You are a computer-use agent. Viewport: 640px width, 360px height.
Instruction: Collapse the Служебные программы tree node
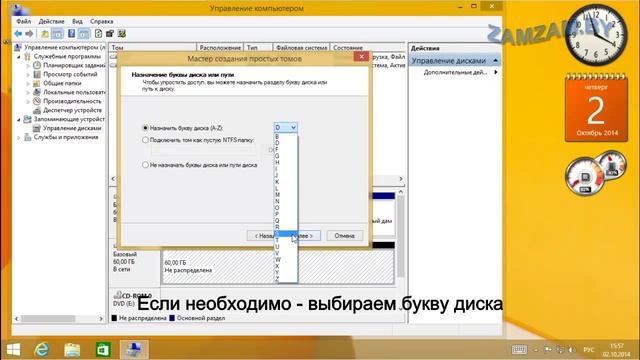19,57
